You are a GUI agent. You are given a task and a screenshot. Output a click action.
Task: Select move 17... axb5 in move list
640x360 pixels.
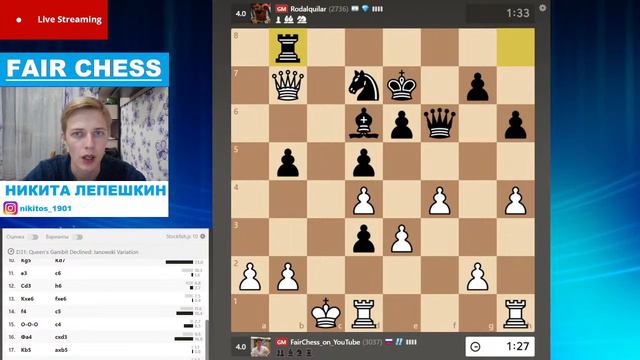(x=61, y=350)
